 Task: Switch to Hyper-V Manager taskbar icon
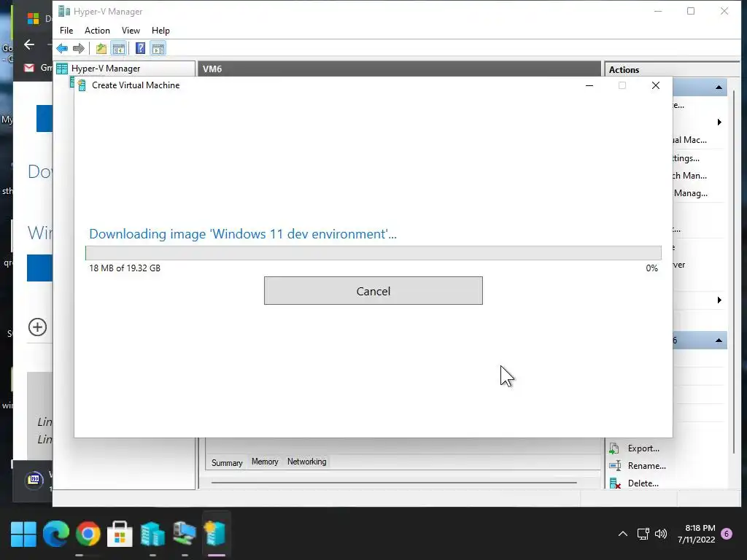click(x=152, y=534)
